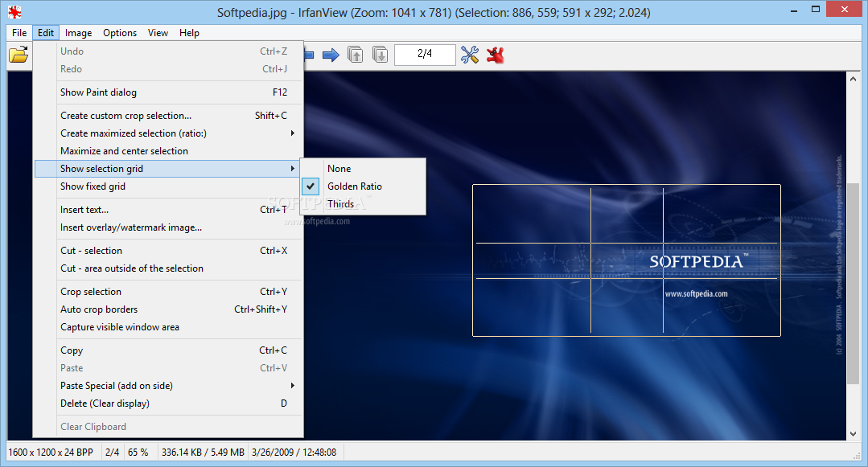Viewport: 868px width, 467px height.
Task: Expand Paste Special add on side submenu
Action: point(292,386)
